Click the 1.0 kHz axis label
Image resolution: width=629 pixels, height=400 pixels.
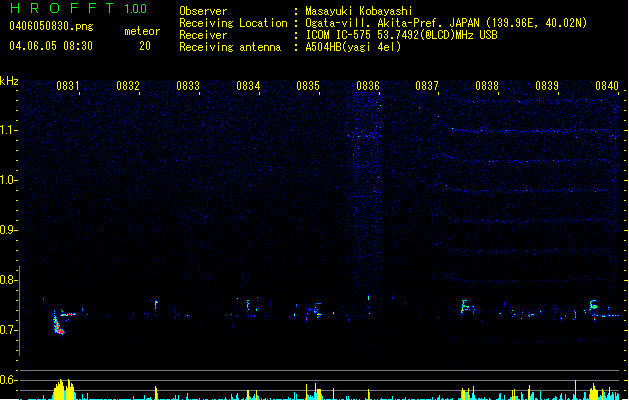[8, 180]
